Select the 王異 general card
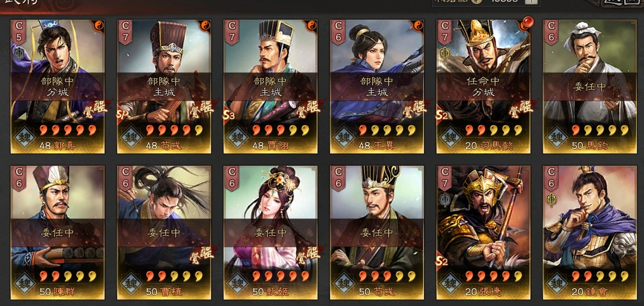Viewport: 644px width, 306px height. point(377,87)
